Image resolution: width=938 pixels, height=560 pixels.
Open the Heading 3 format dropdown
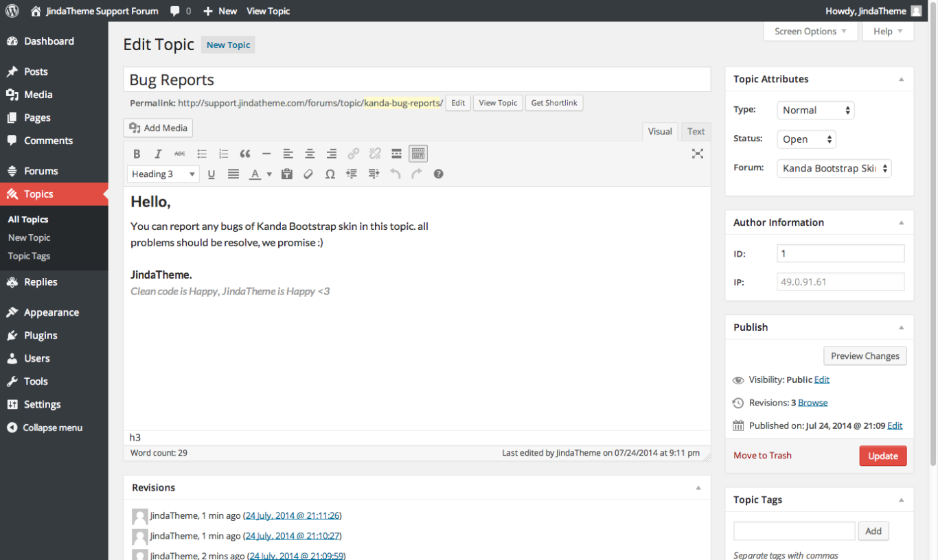(x=163, y=174)
